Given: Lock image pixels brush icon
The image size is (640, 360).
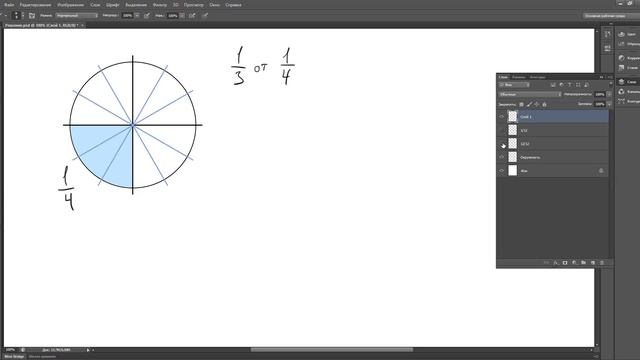Looking at the screenshot, I should (x=529, y=104).
